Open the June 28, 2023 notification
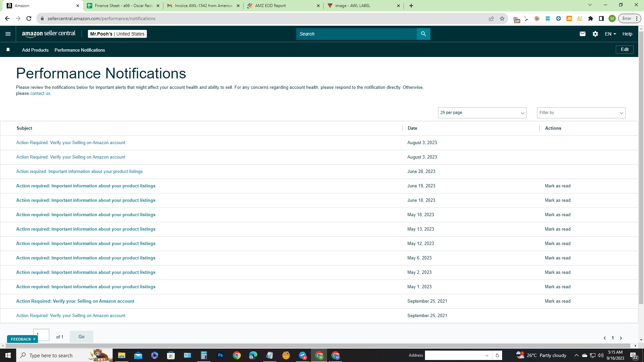This screenshot has width=644, height=362. 79,171
